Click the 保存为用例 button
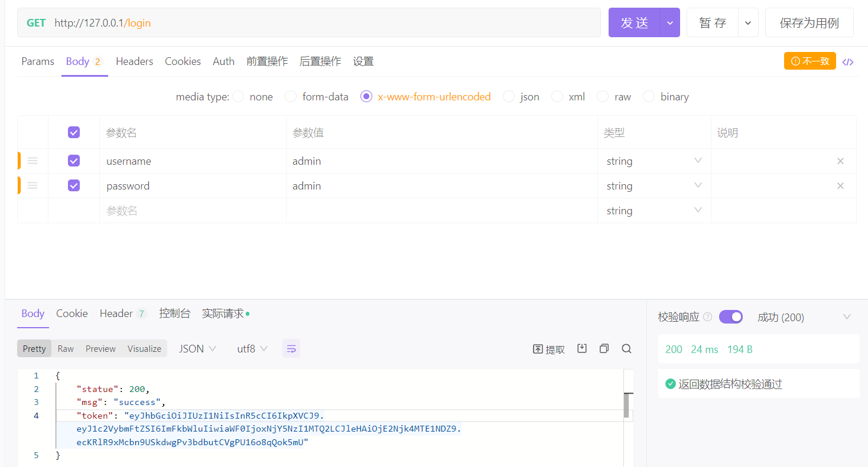The width and height of the screenshot is (868, 467). (810, 22)
